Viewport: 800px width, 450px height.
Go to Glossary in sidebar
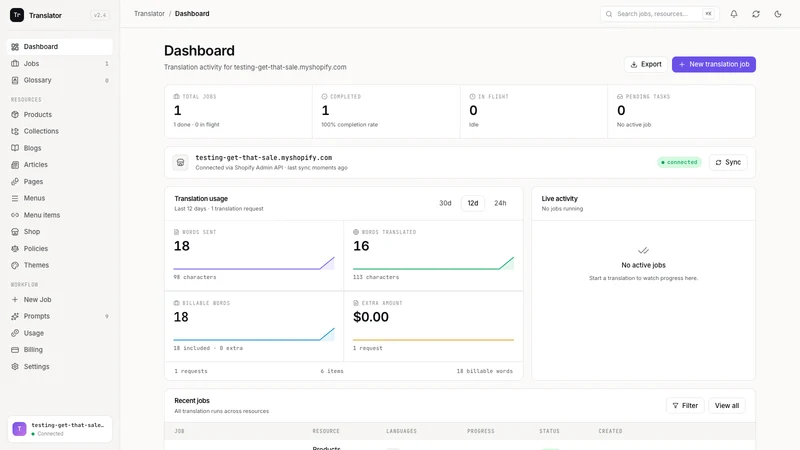point(60,80)
